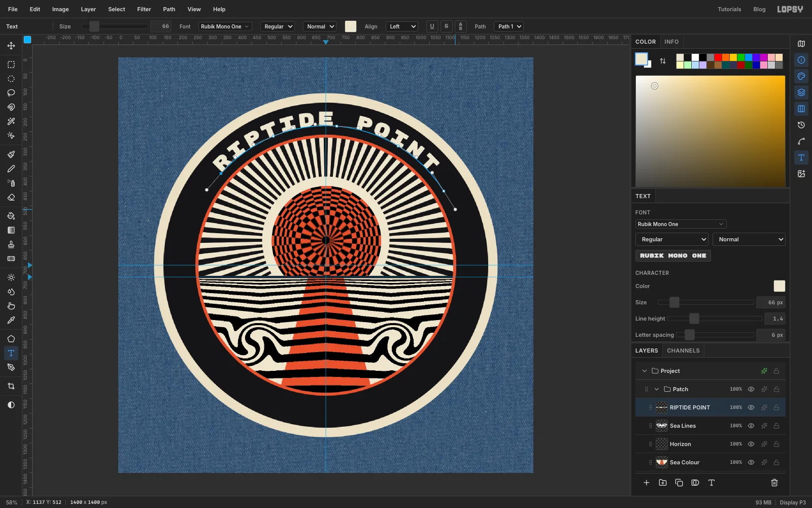Open the layers panel icon in sidebar

click(801, 92)
